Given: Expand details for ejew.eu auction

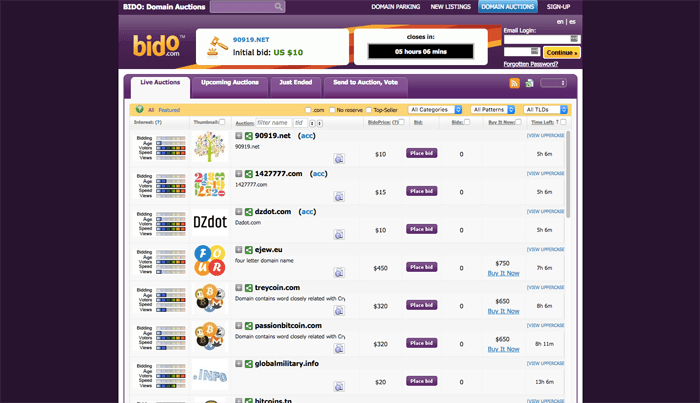Looking at the screenshot, I should (x=239, y=249).
